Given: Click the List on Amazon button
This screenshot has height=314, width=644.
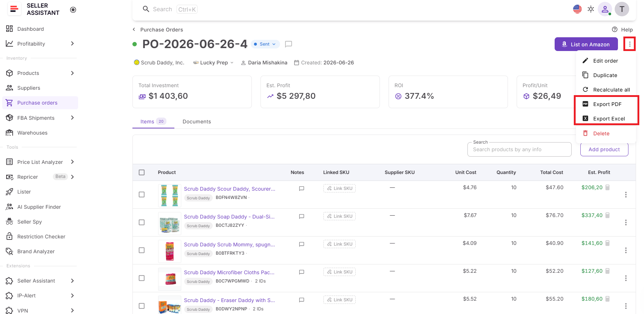Looking at the screenshot, I should pyautogui.click(x=586, y=44).
